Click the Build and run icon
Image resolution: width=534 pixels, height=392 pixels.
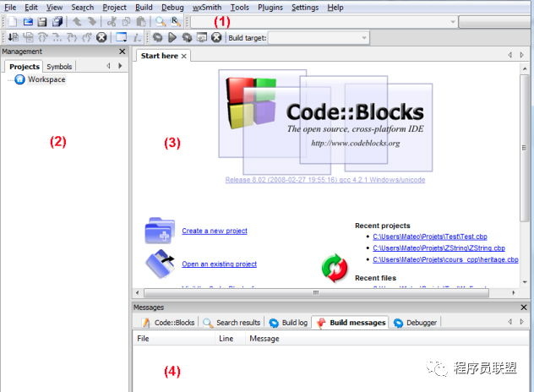187,37
